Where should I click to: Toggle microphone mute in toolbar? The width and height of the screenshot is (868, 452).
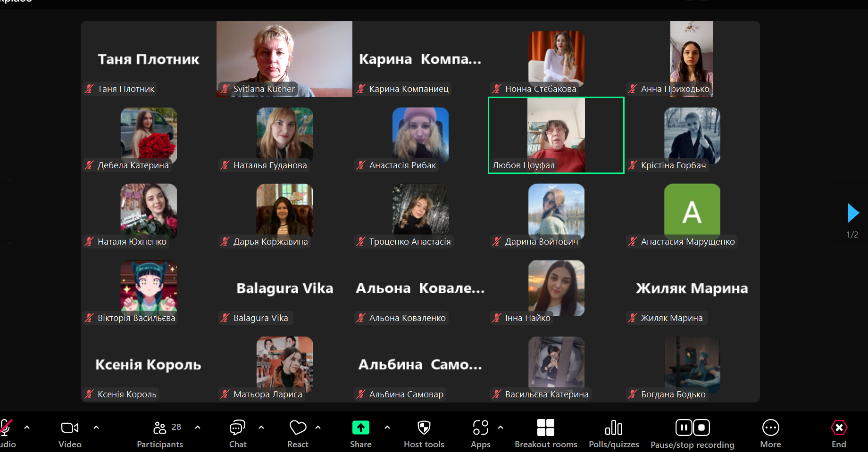tap(6, 433)
